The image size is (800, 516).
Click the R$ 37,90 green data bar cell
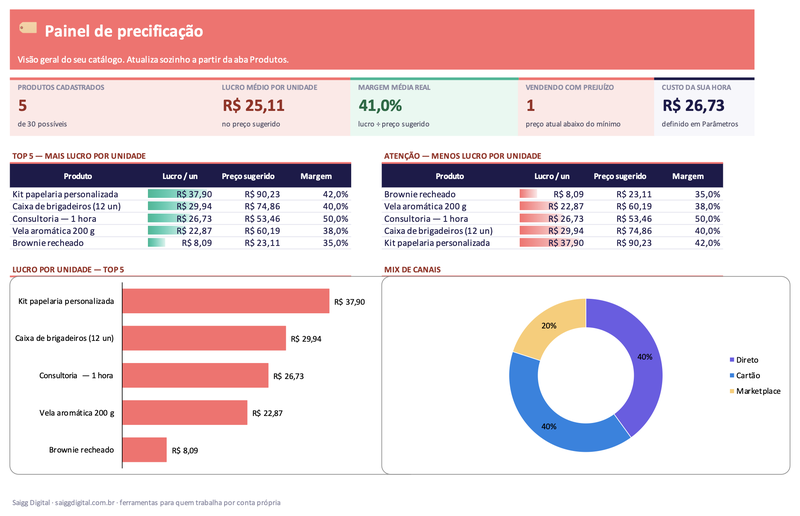click(x=180, y=194)
